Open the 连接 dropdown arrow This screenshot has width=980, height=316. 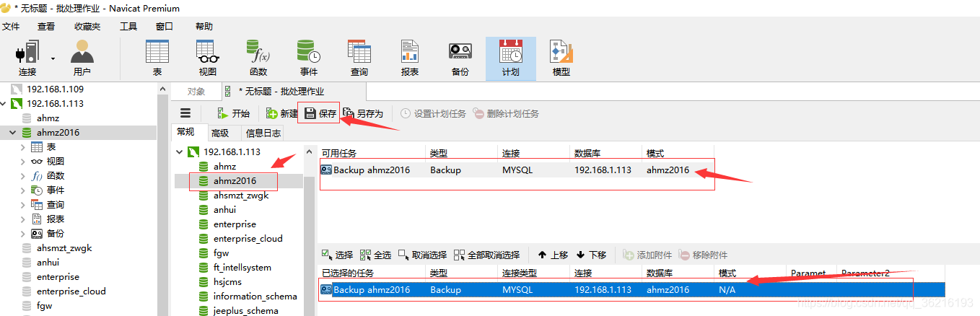53,58
